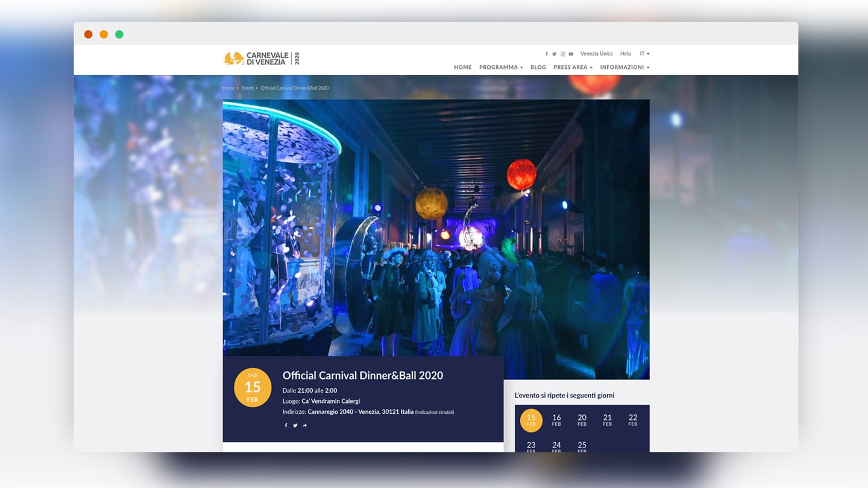The width and height of the screenshot is (868, 488).
Task: Share event on Facebook below the address
Action: [x=286, y=425]
